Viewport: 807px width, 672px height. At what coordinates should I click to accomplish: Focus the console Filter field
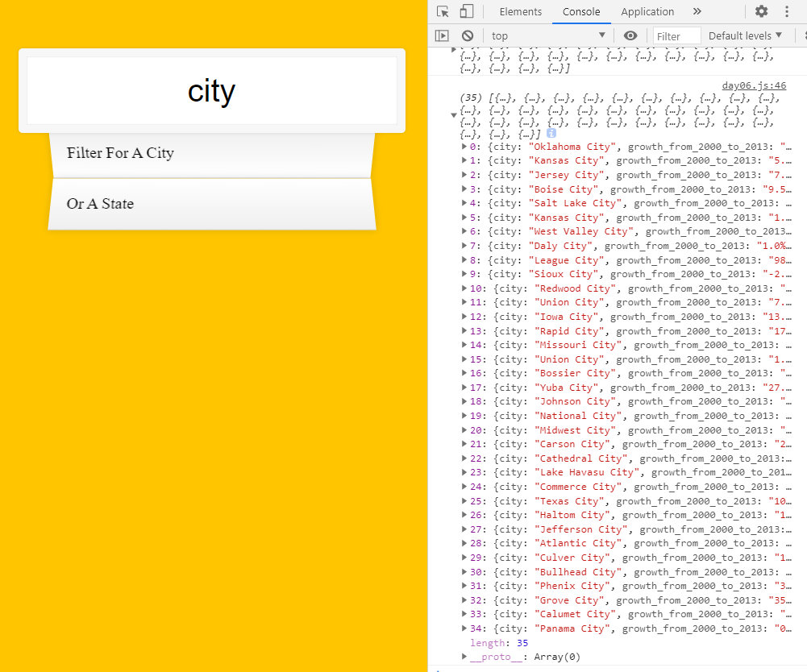pos(676,36)
